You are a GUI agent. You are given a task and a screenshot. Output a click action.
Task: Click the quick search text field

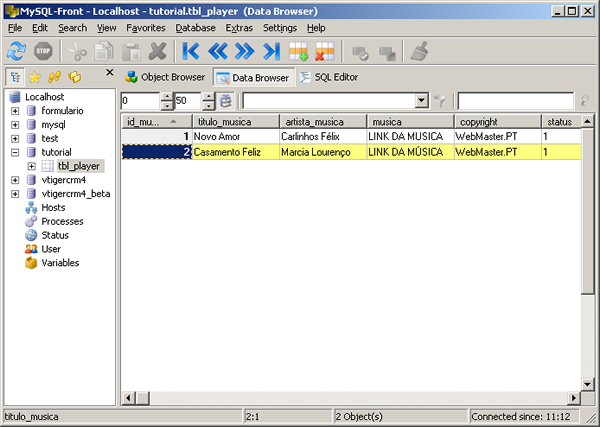pyautogui.click(x=515, y=101)
